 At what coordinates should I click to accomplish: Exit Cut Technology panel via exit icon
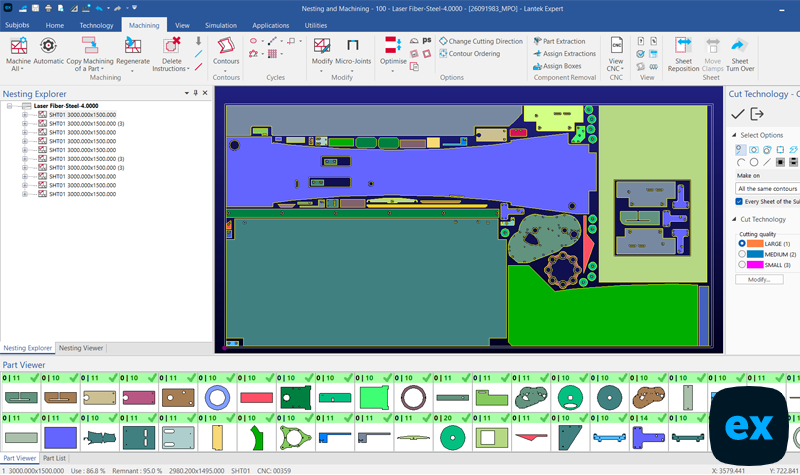[757, 114]
